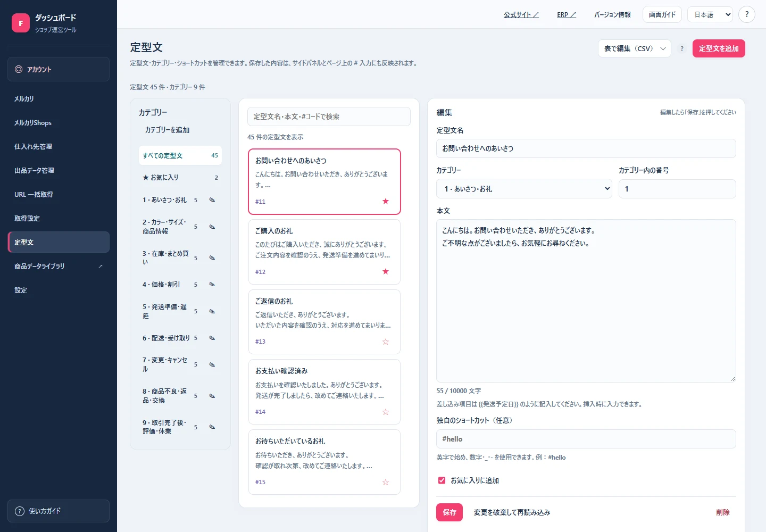Image resolution: width=766 pixels, height=532 pixels.
Task: Open メルカリShops in the sidebar
Action: click(59, 123)
